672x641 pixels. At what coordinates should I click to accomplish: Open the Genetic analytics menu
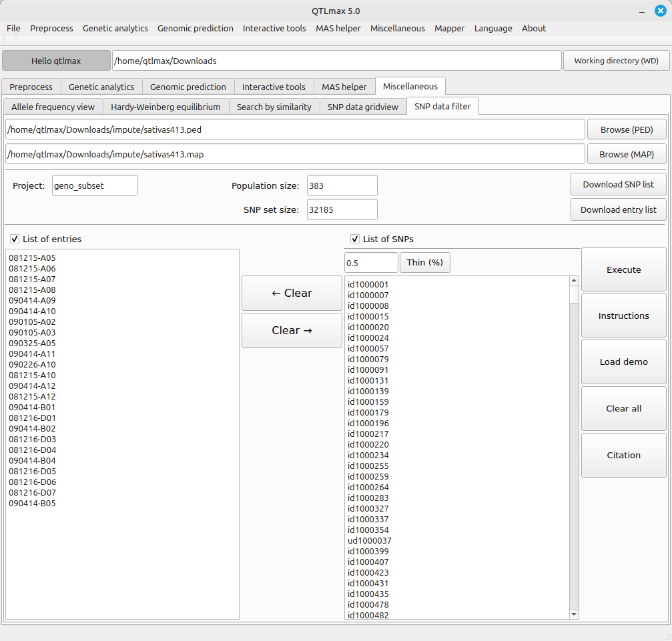point(115,28)
